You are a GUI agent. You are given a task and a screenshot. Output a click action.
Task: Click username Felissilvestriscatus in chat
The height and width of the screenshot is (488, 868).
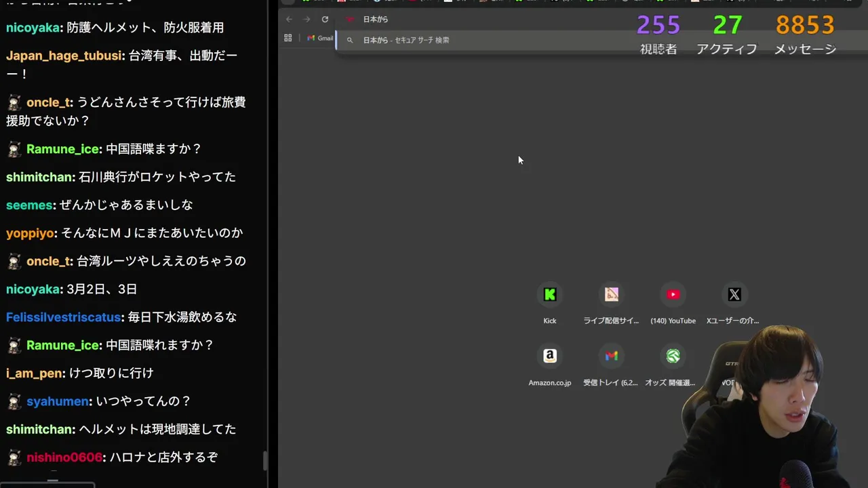(63, 317)
